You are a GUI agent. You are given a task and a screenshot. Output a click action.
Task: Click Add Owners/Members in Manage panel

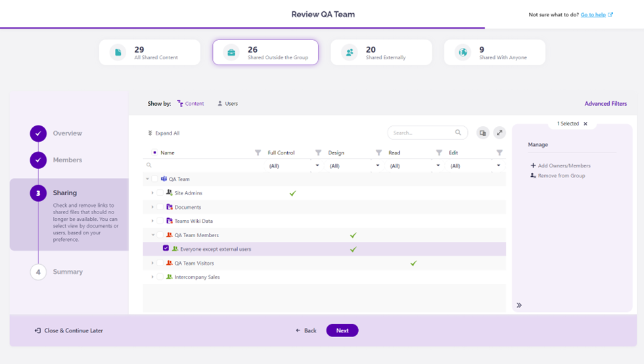coord(560,166)
